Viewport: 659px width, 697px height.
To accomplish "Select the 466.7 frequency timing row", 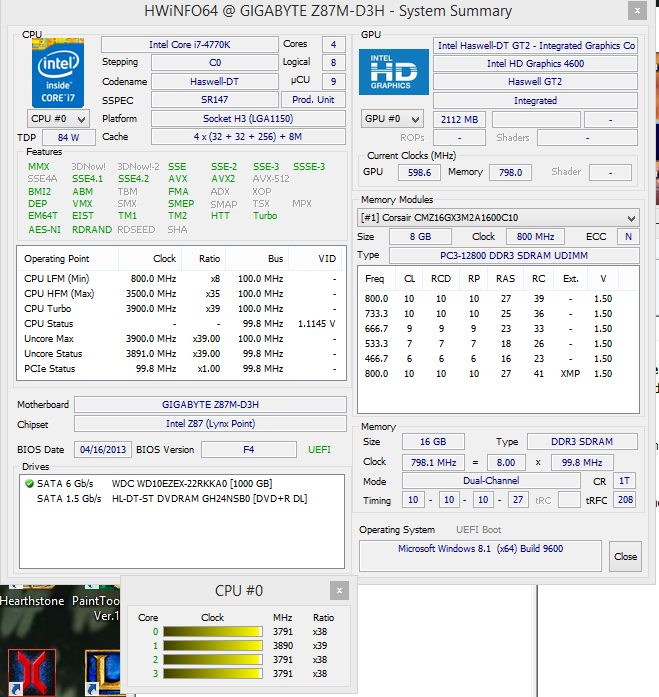I will pyautogui.click(x=498, y=359).
